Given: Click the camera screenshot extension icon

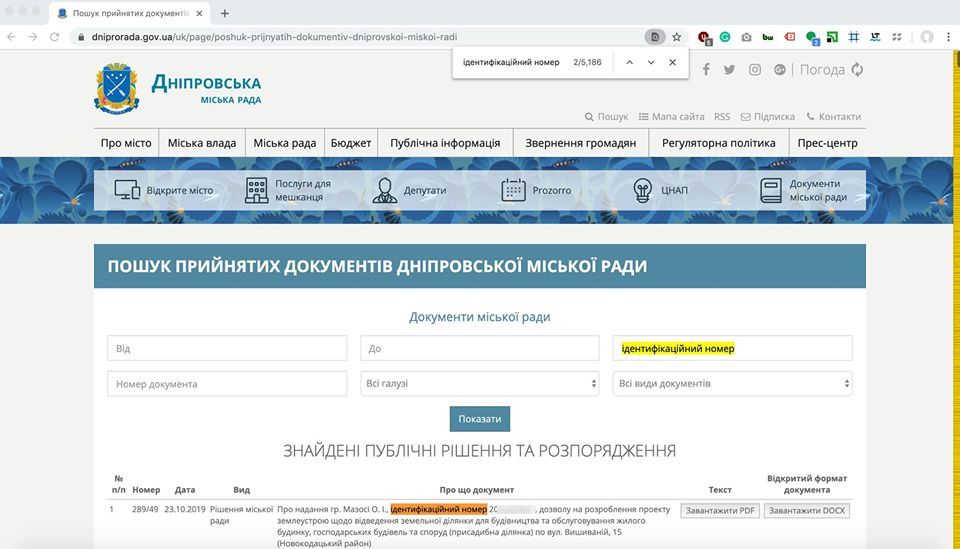Looking at the screenshot, I should pyautogui.click(x=746, y=37).
